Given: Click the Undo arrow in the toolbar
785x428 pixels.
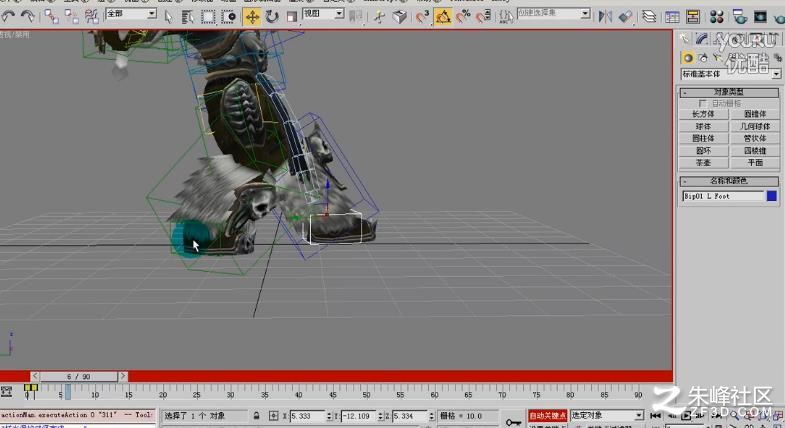Looking at the screenshot, I should (x=8, y=16).
